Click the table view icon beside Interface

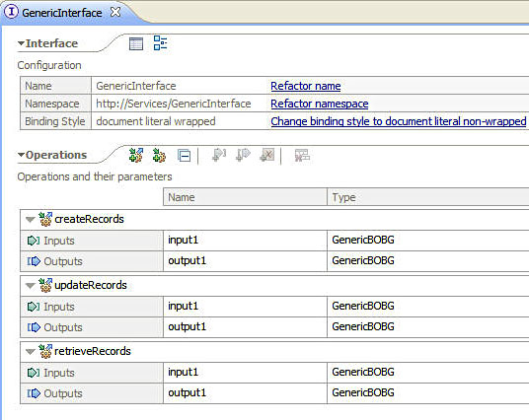coord(136,43)
